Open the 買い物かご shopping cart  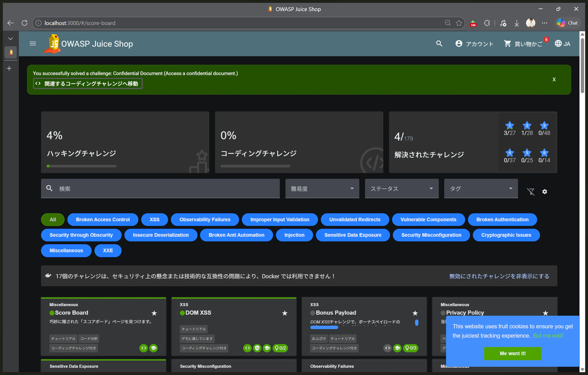coord(523,44)
